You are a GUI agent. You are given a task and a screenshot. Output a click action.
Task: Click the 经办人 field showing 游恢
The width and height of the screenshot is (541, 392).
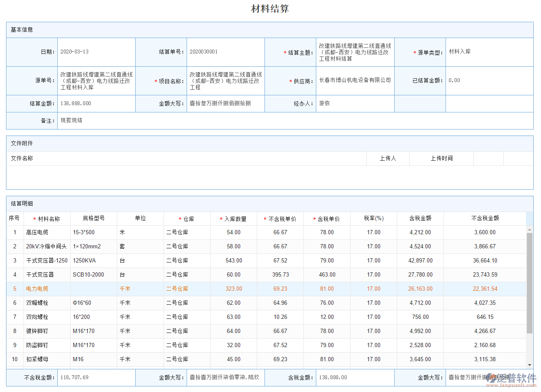[355, 103]
